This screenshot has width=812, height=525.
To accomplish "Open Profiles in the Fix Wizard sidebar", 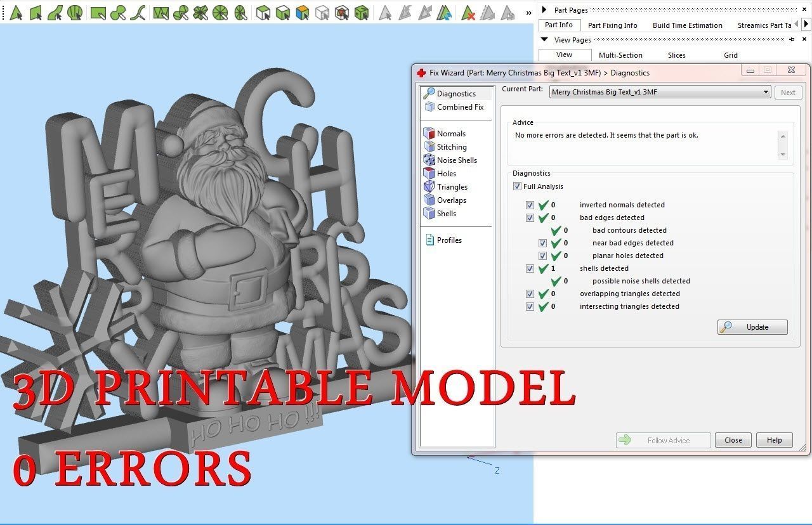I will click(443, 240).
